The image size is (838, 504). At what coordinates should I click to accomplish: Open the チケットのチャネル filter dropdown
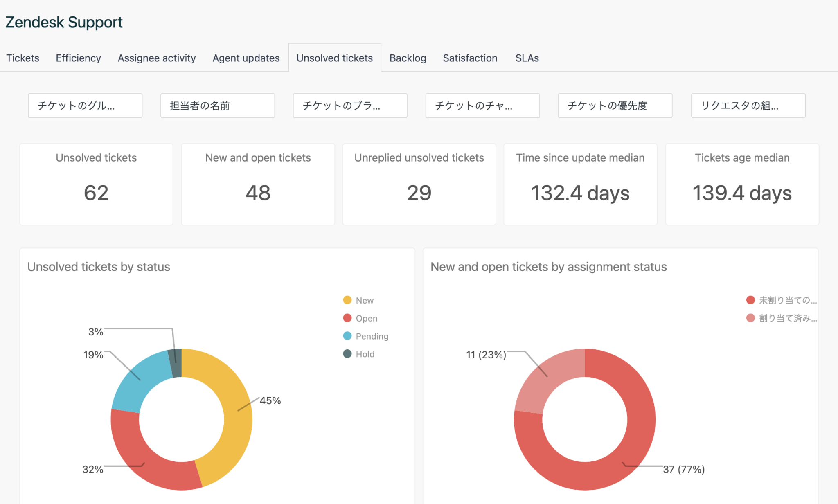(x=482, y=106)
